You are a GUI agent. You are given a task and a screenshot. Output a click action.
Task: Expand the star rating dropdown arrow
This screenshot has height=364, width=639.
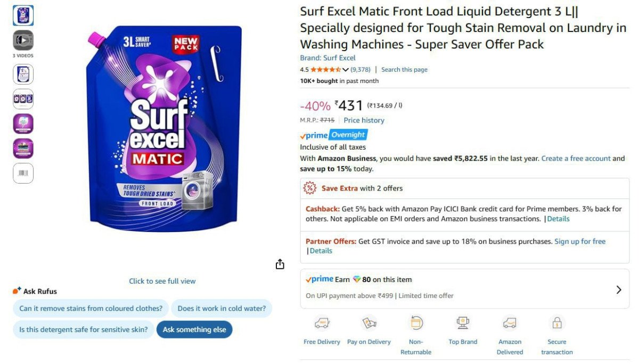pos(346,70)
